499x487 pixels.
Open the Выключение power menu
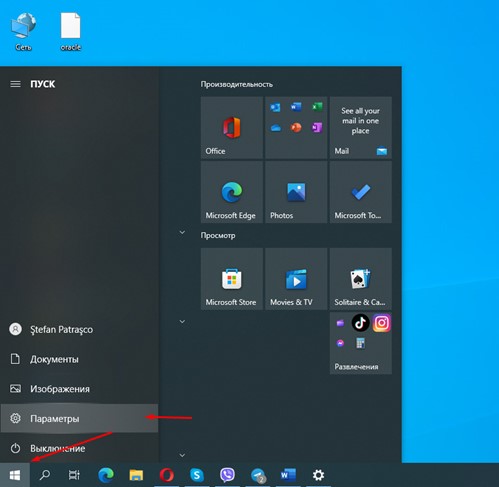[x=79, y=448]
